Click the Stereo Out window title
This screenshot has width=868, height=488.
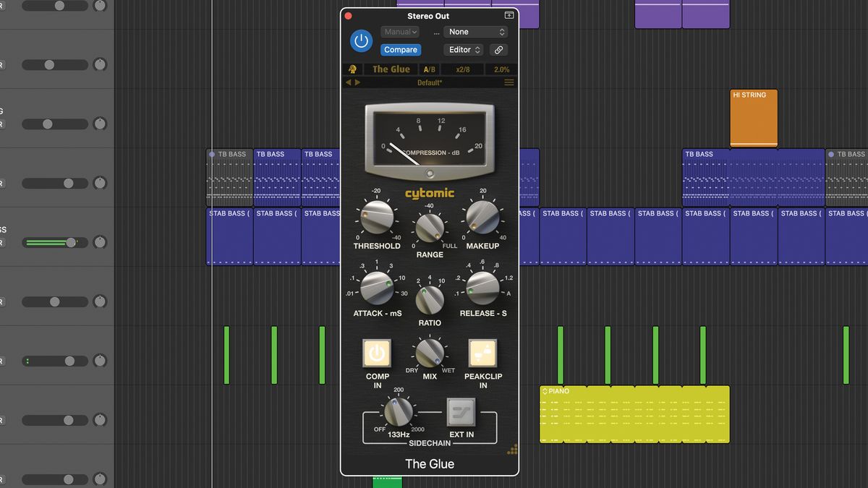[x=428, y=16]
